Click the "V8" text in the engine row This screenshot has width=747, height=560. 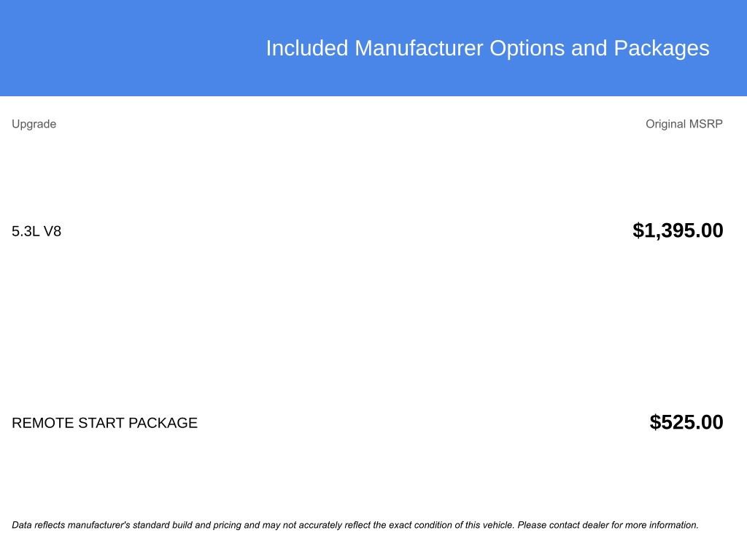tap(53, 232)
